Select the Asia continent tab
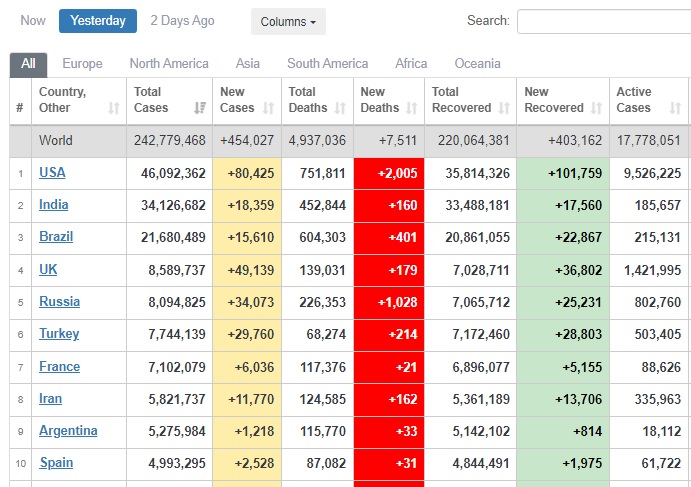Image resolution: width=691 pixels, height=487 pixels. 248,63
